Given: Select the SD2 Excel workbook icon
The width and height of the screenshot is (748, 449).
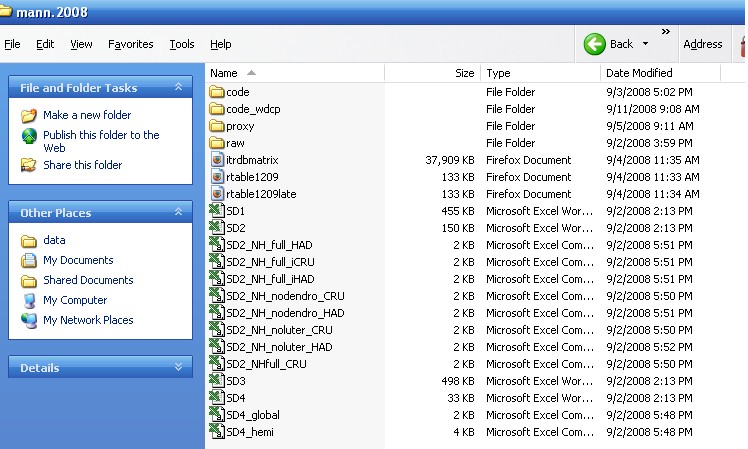Looking at the screenshot, I should point(217,228).
